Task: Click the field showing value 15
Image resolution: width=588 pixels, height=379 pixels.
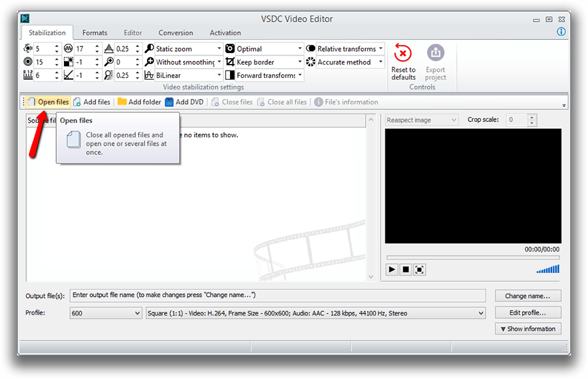Action: tap(43, 62)
